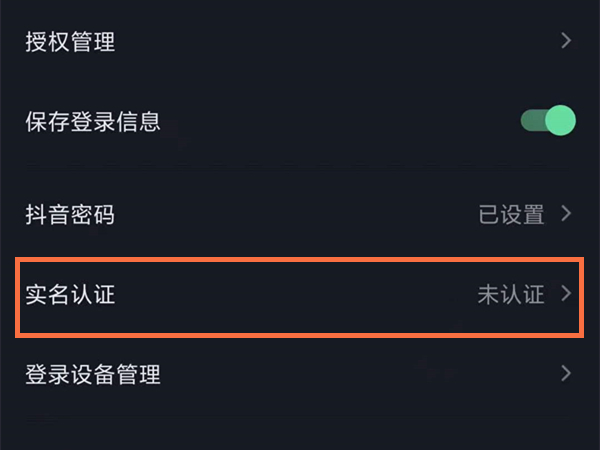Image resolution: width=600 pixels, height=450 pixels.
Task: Click the dark green track of the 保存登录信息 switch
Action: pos(531,121)
